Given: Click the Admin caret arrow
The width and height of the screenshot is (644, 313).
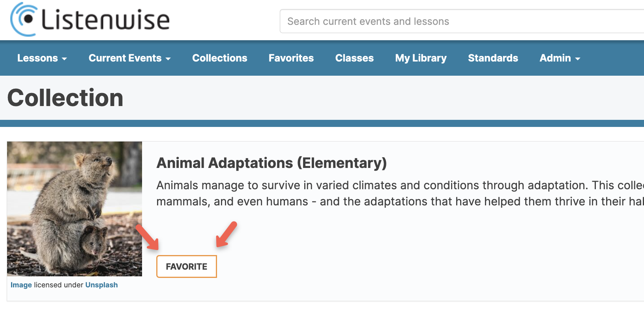Looking at the screenshot, I should click(x=578, y=59).
